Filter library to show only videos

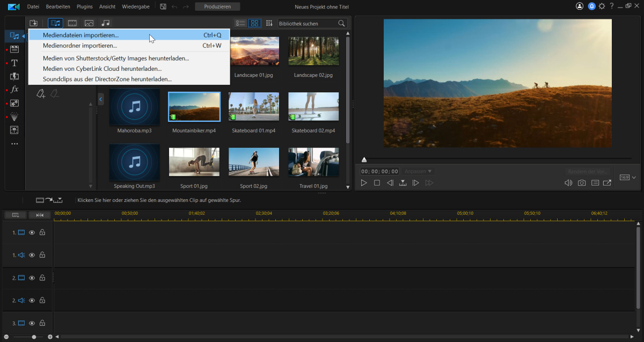point(72,23)
